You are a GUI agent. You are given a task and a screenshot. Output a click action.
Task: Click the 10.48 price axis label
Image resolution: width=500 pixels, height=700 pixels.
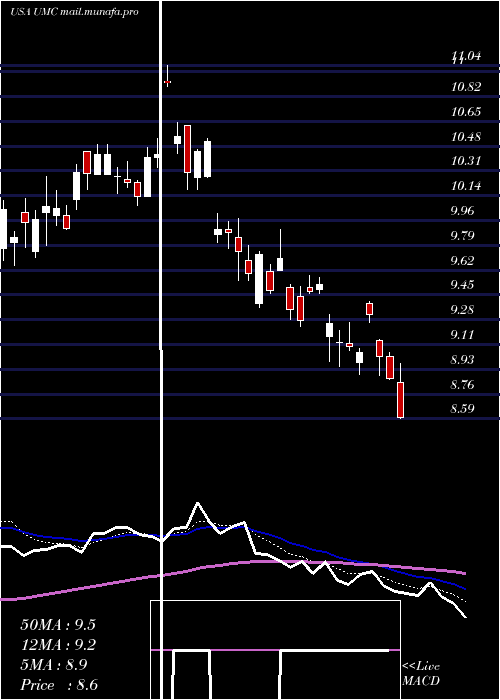tap(466, 137)
